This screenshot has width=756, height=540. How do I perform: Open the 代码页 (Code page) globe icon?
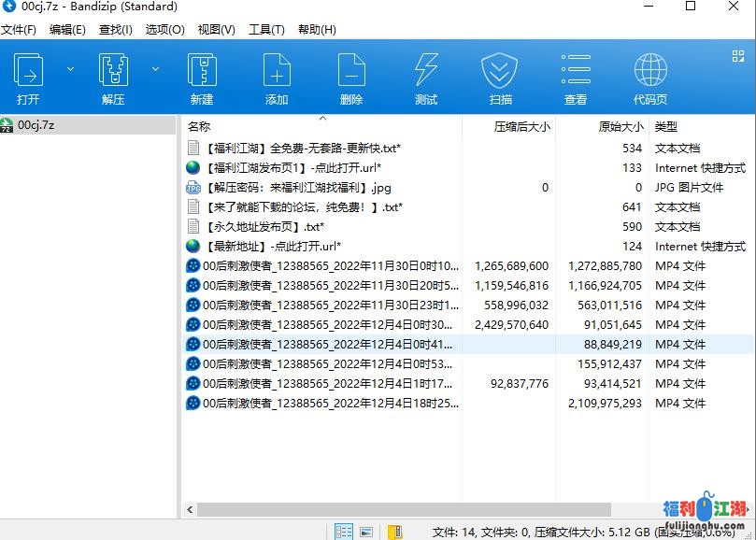pos(650,72)
